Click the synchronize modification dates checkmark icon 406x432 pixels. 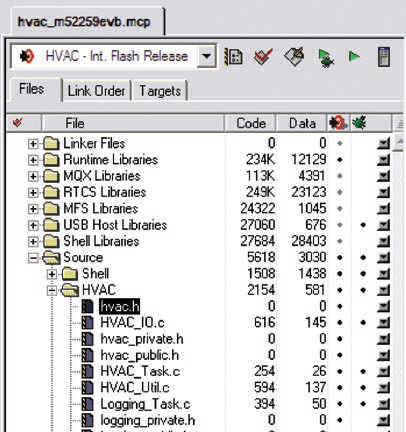click(x=263, y=57)
